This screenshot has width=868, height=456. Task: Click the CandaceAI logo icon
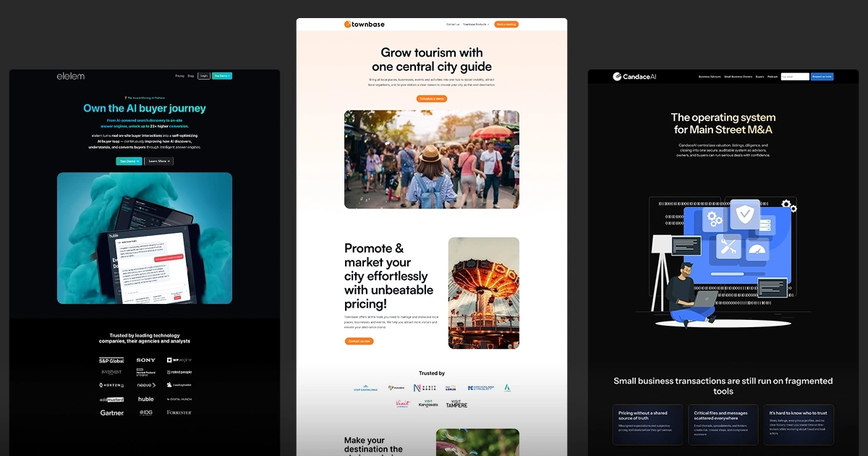[617, 77]
